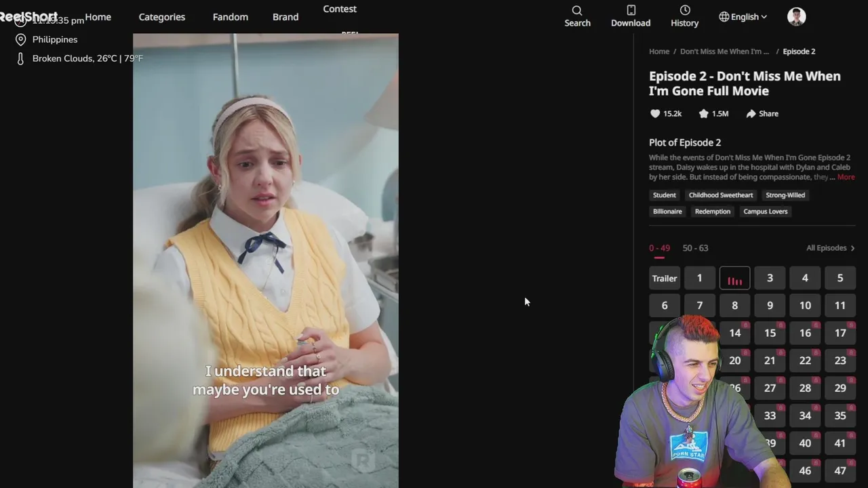
Task: Go to the Home breadcrumb link
Action: tap(659, 52)
